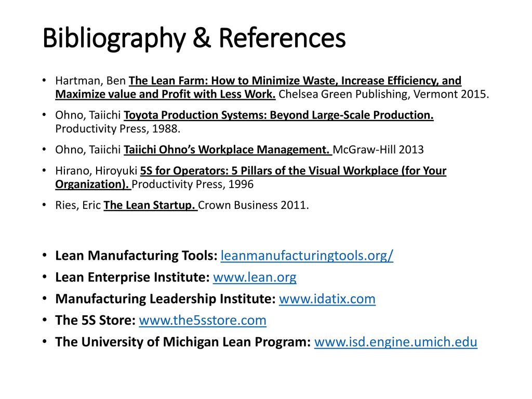Image resolution: width=532 pixels, height=399 pixels.
Task: Click the Bibliography & References title
Action: coord(194,38)
